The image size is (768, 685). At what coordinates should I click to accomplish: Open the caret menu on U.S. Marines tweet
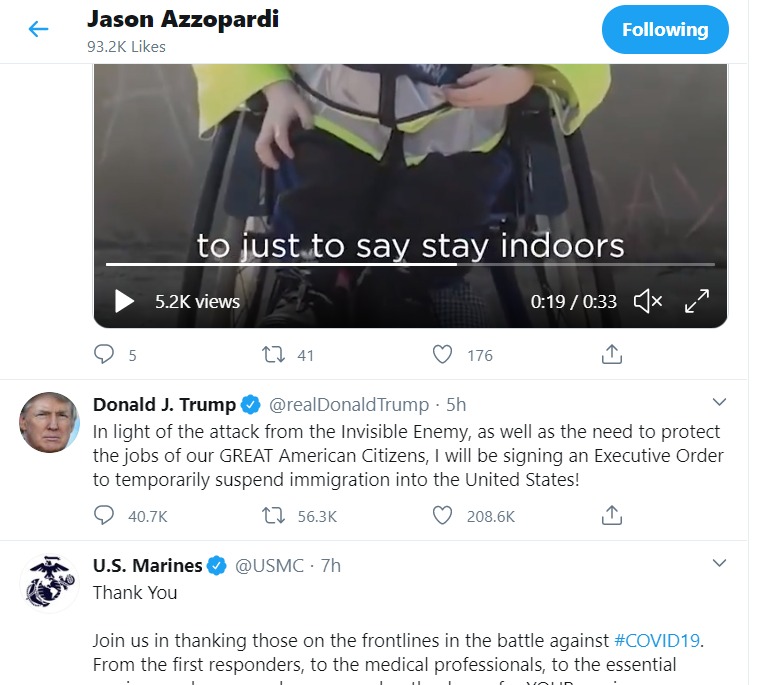719,563
